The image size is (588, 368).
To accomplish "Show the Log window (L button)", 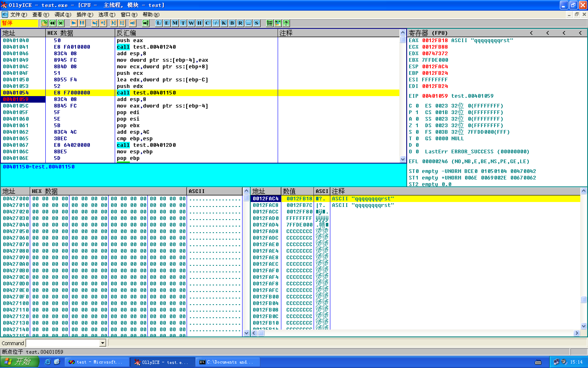I will pyautogui.click(x=158, y=23).
